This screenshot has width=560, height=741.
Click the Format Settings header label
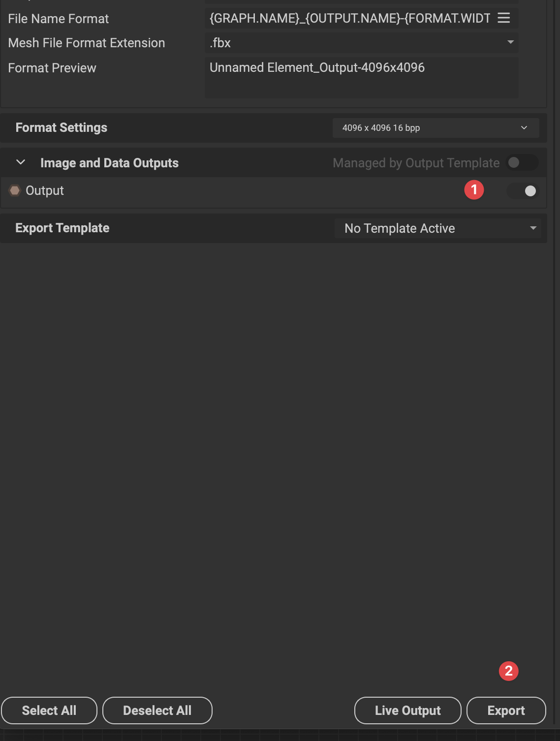pos(62,128)
